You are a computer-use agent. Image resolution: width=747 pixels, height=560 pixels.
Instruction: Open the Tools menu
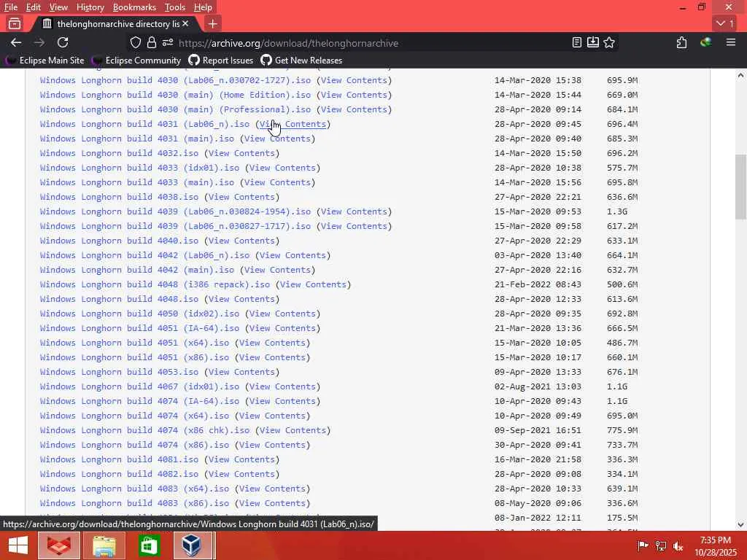(175, 7)
